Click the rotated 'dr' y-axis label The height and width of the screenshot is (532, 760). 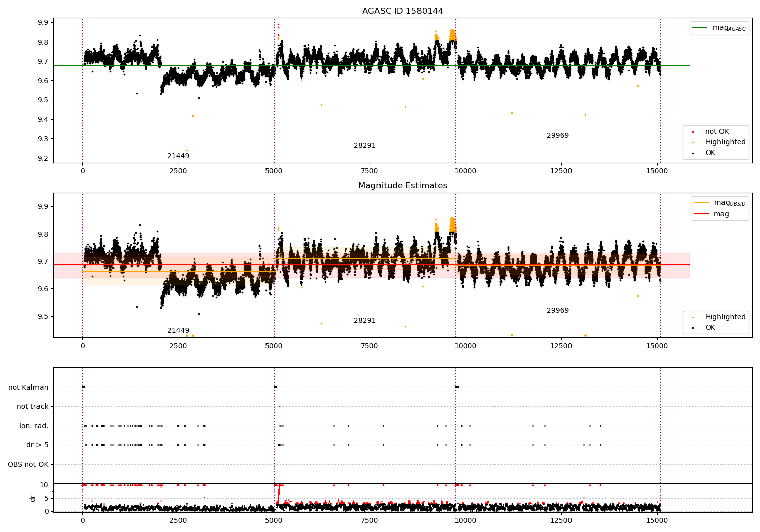(33, 498)
